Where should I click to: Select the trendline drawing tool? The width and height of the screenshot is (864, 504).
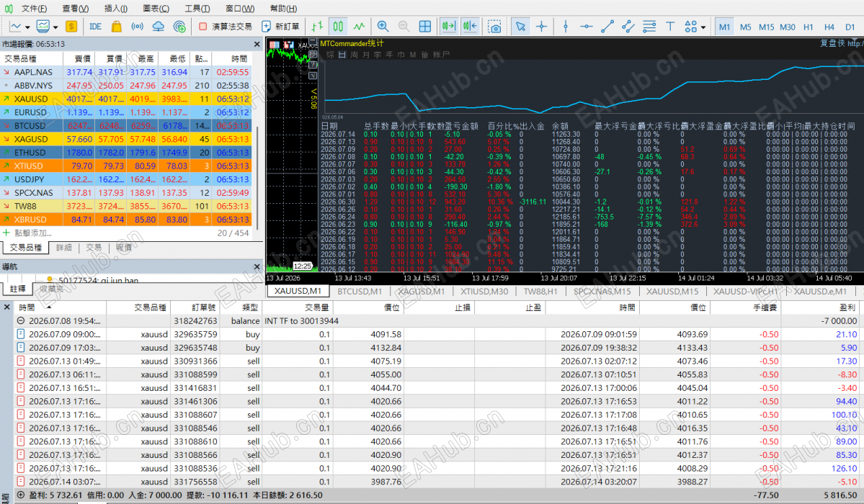607,27
